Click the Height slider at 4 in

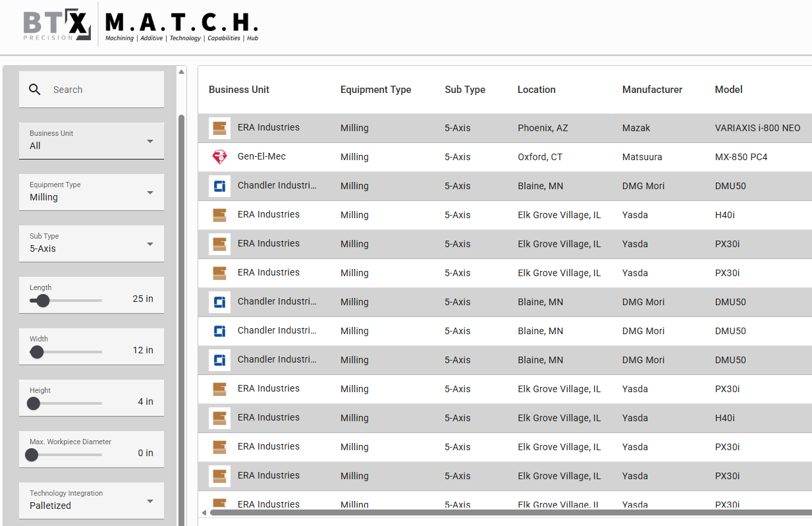tap(34, 403)
